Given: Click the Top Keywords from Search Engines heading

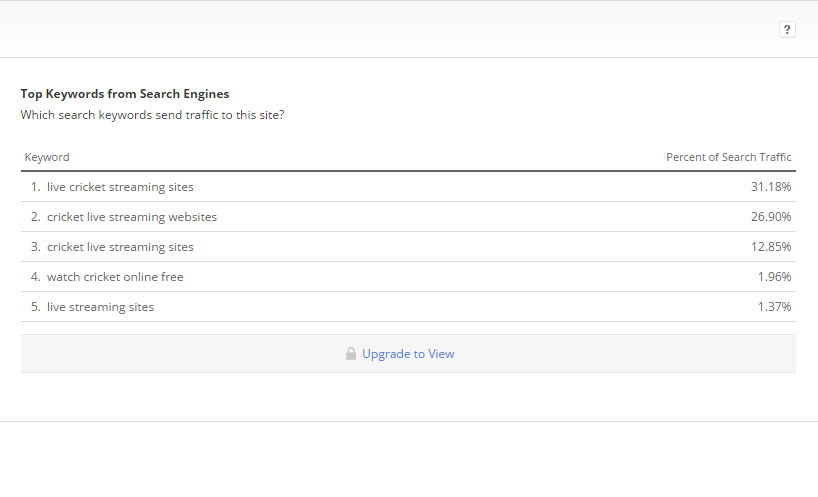Looking at the screenshot, I should [x=125, y=94].
